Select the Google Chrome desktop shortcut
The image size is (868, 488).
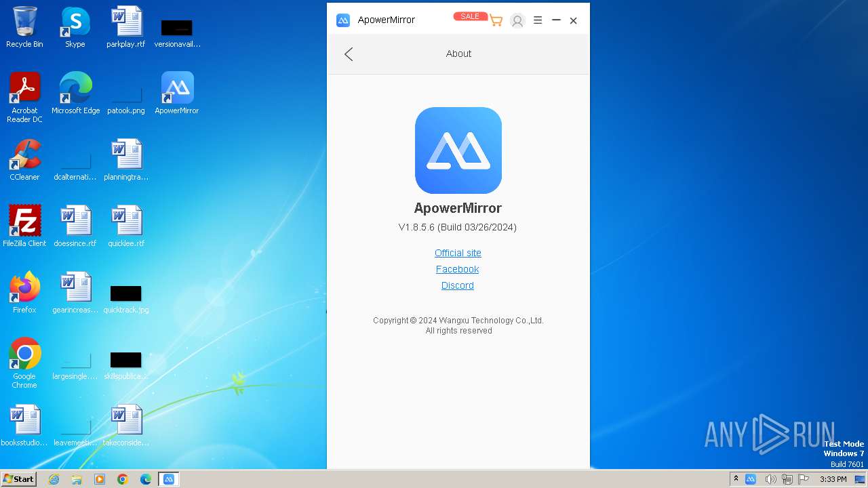click(x=24, y=363)
